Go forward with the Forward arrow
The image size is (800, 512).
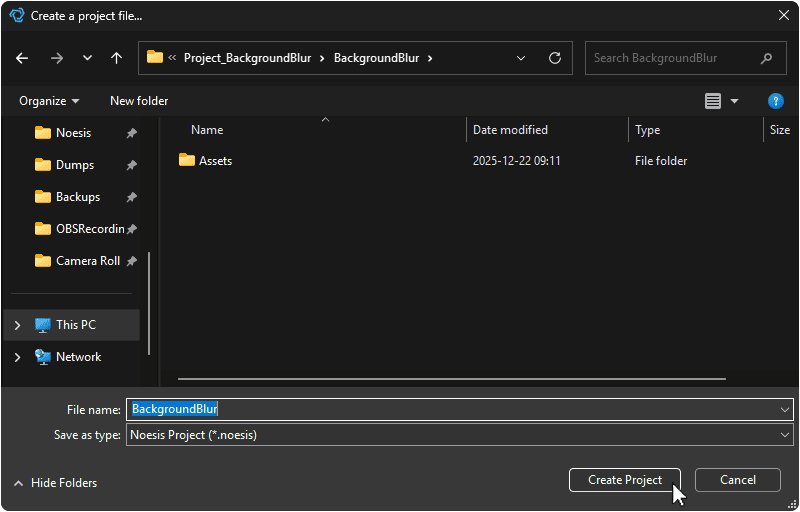(x=57, y=58)
